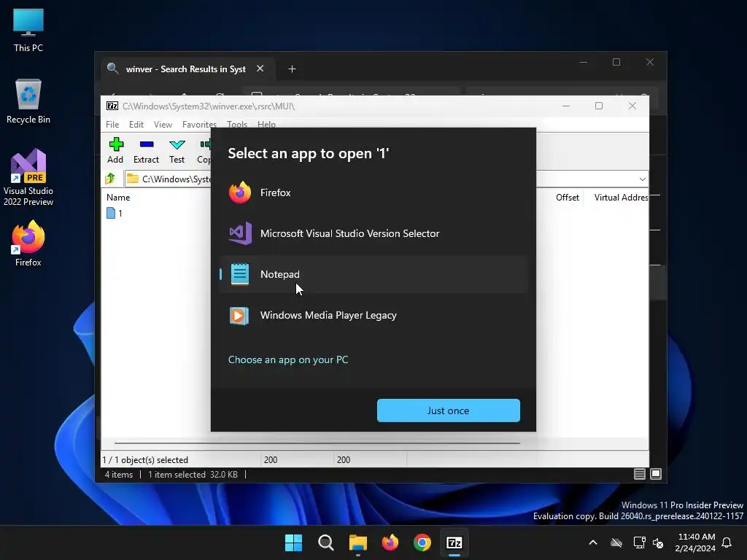Select Notepad to open the file
The image size is (747, 560).
373,274
